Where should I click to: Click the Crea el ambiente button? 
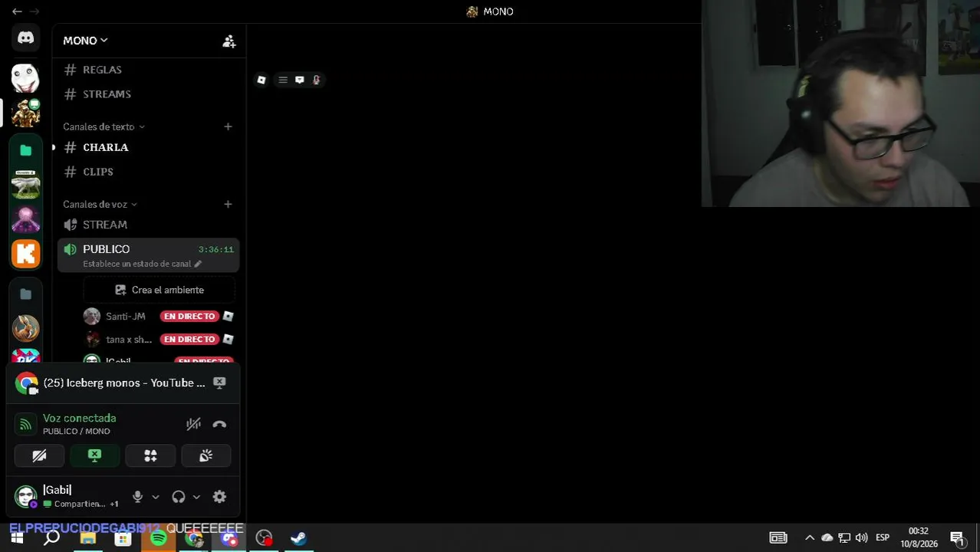[159, 290]
